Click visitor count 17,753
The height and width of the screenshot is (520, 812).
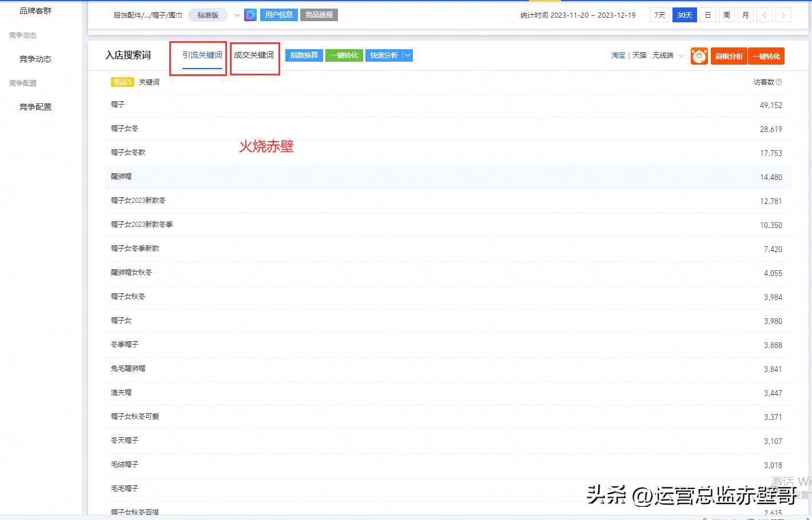(x=771, y=153)
